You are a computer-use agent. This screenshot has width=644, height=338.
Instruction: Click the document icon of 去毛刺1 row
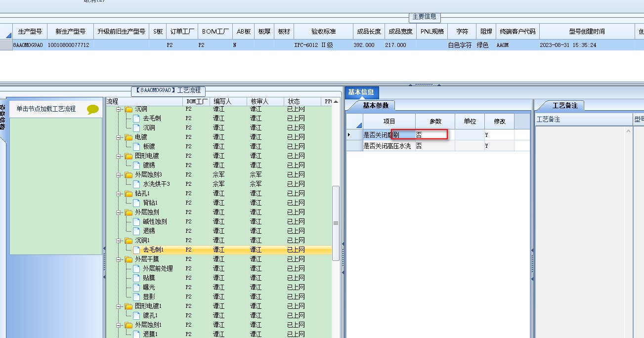[136, 250]
